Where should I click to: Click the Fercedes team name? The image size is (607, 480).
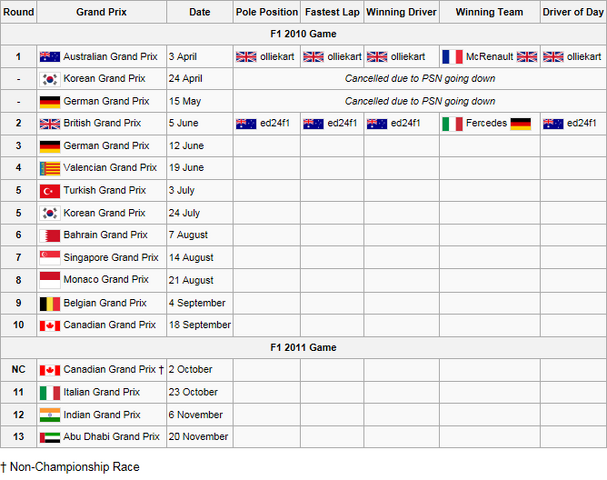tap(486, 123)
